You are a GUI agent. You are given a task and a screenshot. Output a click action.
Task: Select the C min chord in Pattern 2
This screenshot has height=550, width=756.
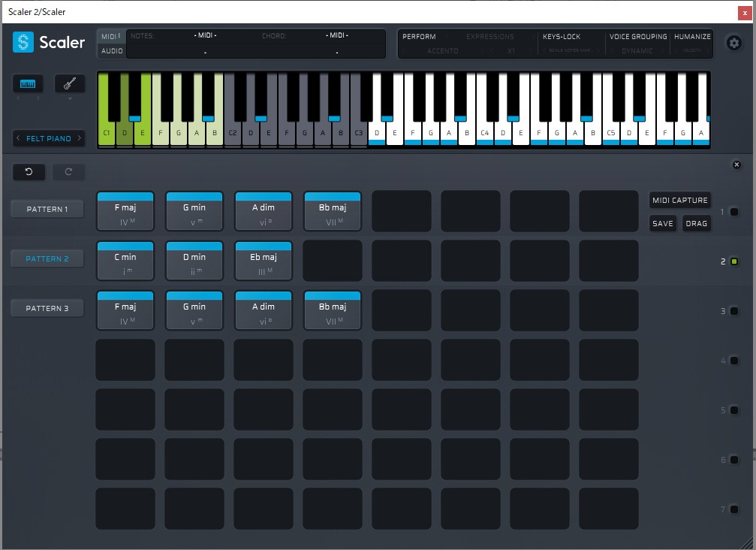125,261
